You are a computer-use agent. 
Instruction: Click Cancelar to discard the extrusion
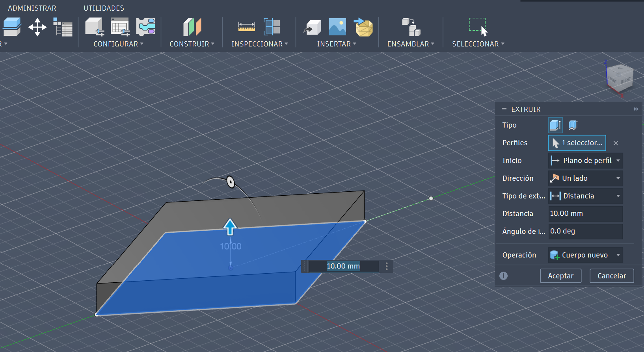pyautogui.click(x=612, y=276)
